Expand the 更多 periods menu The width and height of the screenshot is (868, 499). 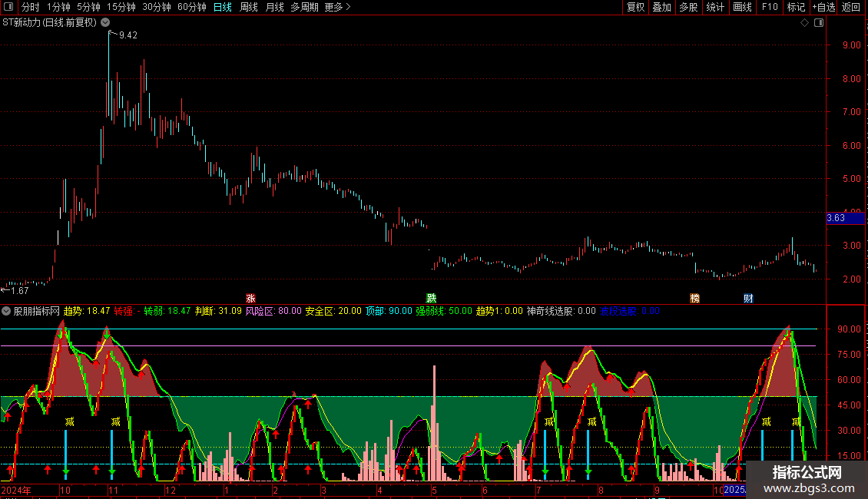click(x=337, y=7)
